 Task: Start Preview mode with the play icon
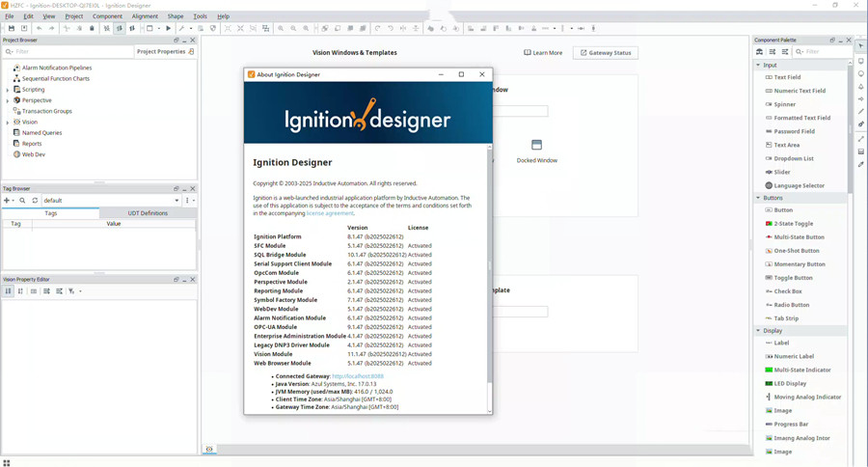(168, 28)
